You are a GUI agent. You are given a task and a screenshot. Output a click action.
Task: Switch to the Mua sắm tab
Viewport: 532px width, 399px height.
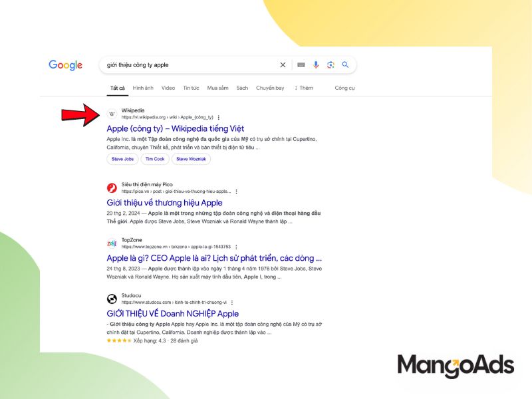[x=218, y=88]
